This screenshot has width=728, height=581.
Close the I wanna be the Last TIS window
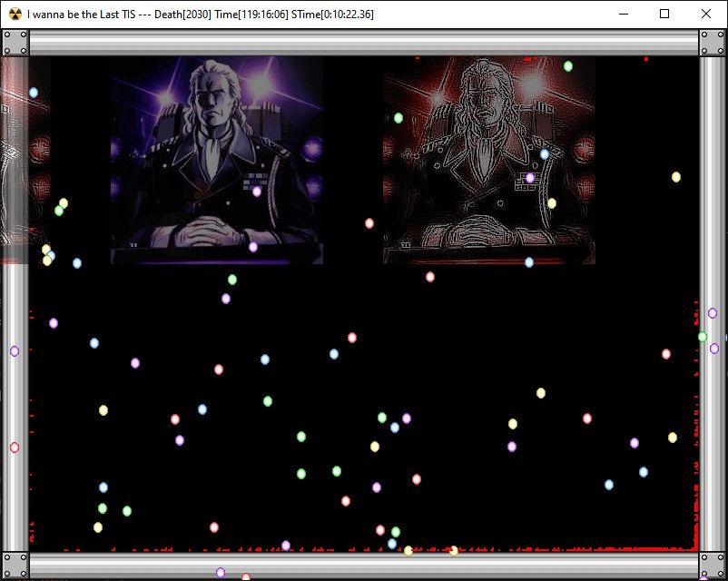point(705,14)
